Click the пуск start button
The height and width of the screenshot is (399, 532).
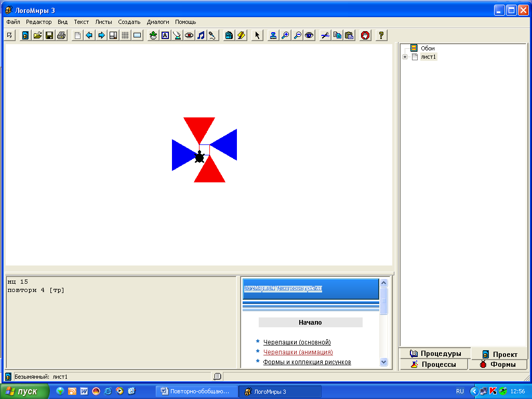(x=24, y=392)
